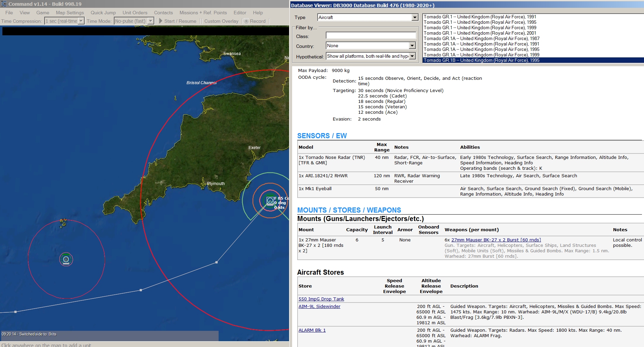This screenshot has height=347, width=644.
Task: Click the MOUNTS / STORES / WEAPONS heading
Action: click(x=349, y=210)
